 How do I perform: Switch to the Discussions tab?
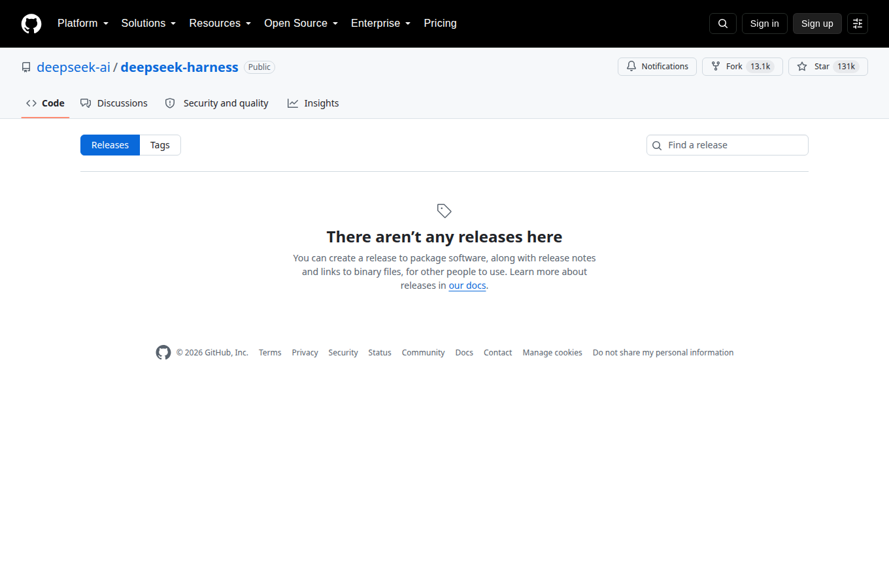coord(114,103)
